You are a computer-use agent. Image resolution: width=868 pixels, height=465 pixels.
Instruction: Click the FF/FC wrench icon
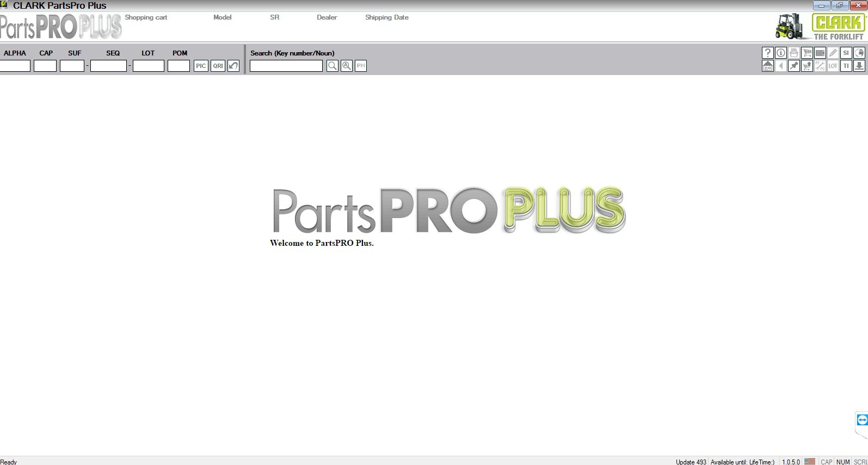820,66
